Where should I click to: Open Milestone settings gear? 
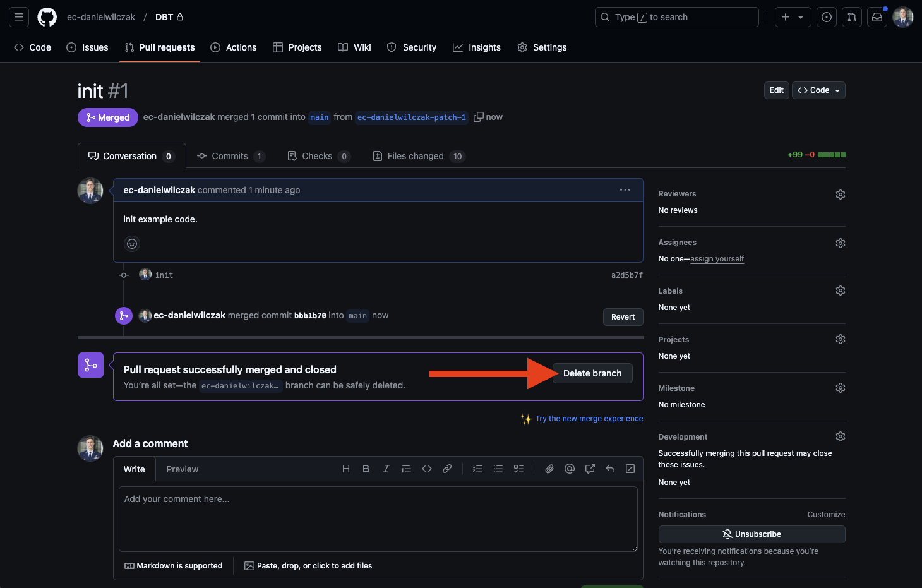click(840, 388)
